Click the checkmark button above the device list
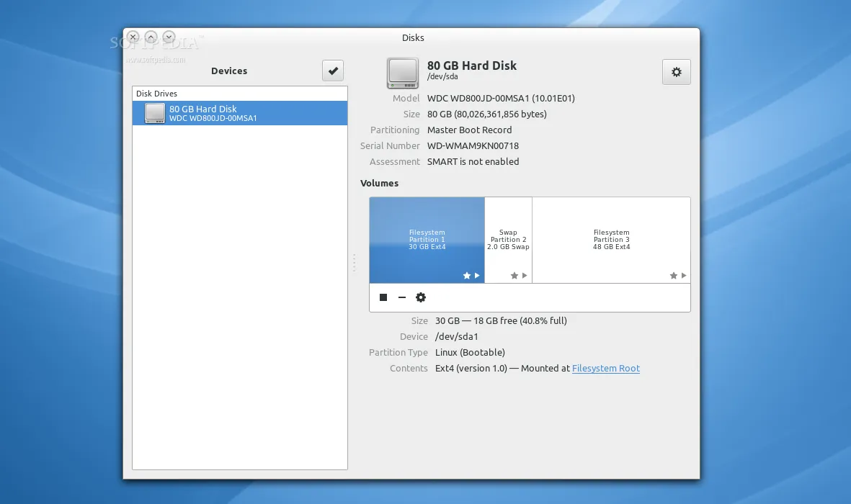Viewport: 851px width, 504px height. [332, 70]
